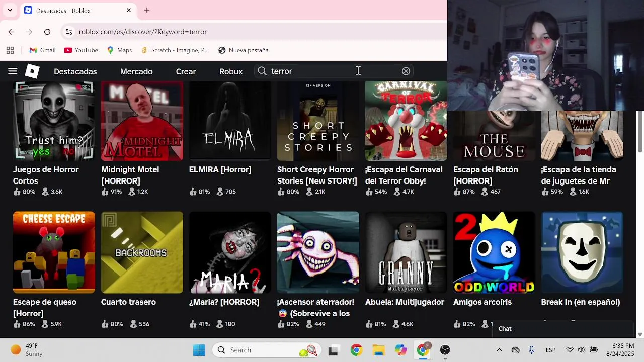Open the Odd World blue monster thumbnail
The height and width of the screenshot is (362, 644).
[x=494, y=252]
